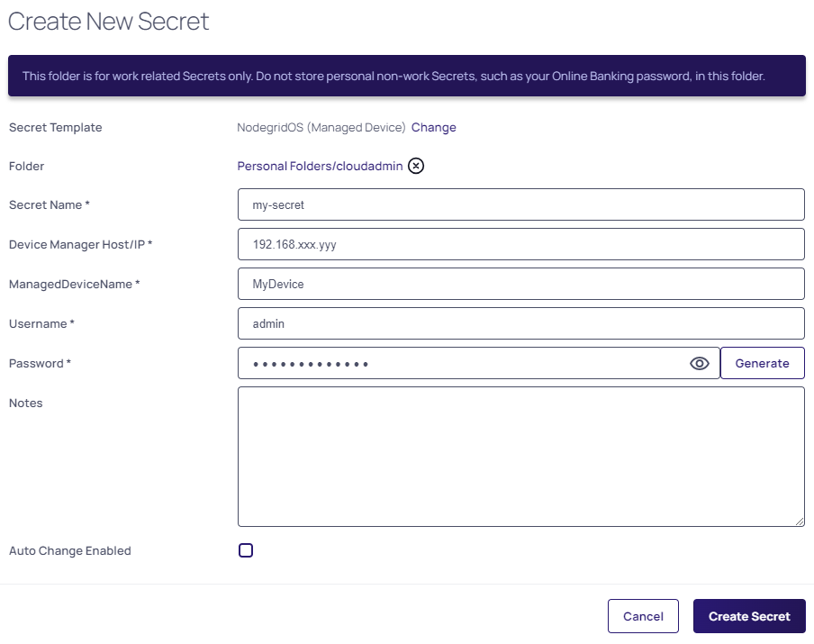This screenshot has width=814, height=644.
Task: Generate a new password
Action: click(762, 363)
